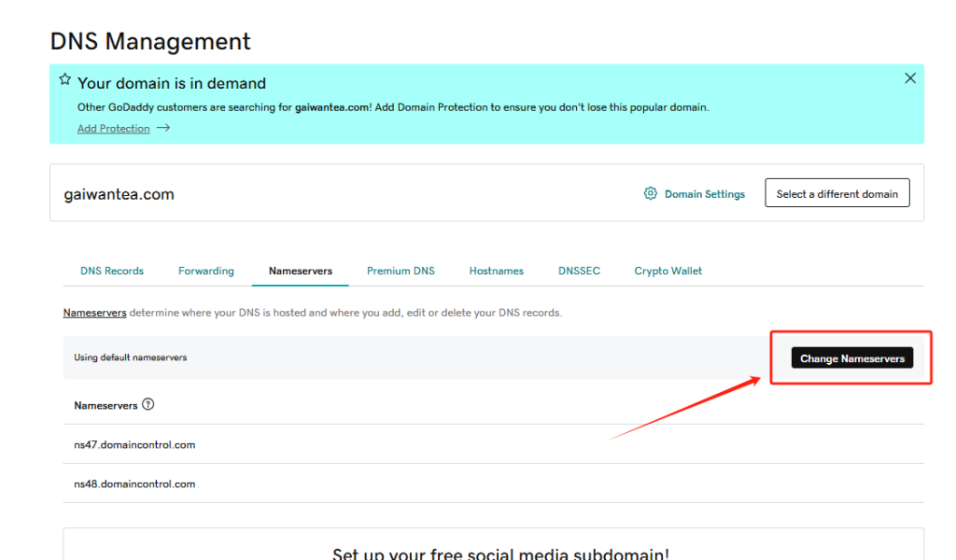This screenshot has height=560, width=956.
Task: Click the Nameservers help question mark icon
Action: [148, 405]
